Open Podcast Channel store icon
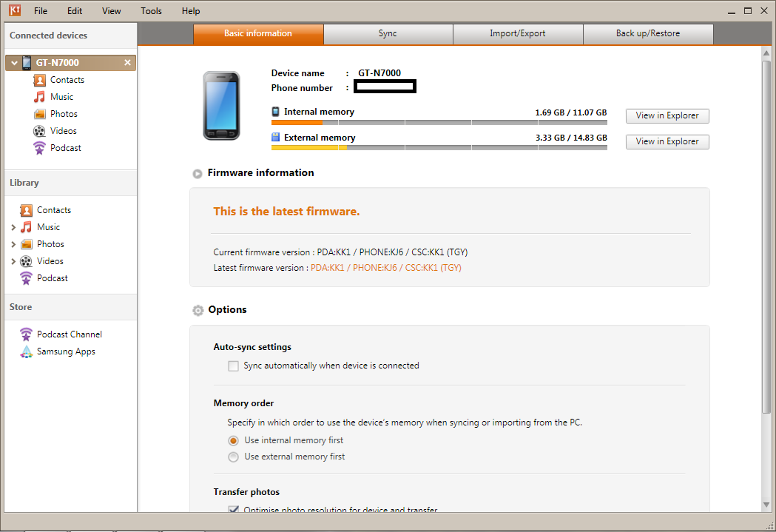Viewport: 776px width, 532px height. [26, 334]
